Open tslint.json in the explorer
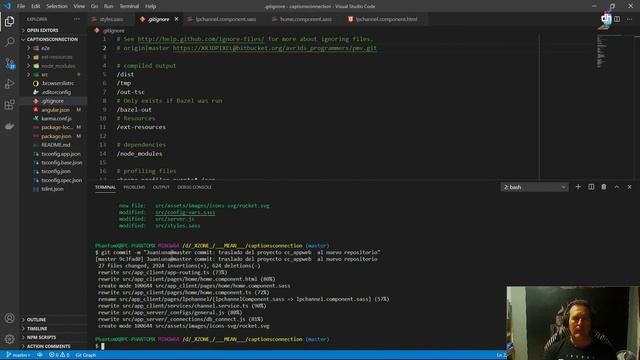 coord(52,189)
